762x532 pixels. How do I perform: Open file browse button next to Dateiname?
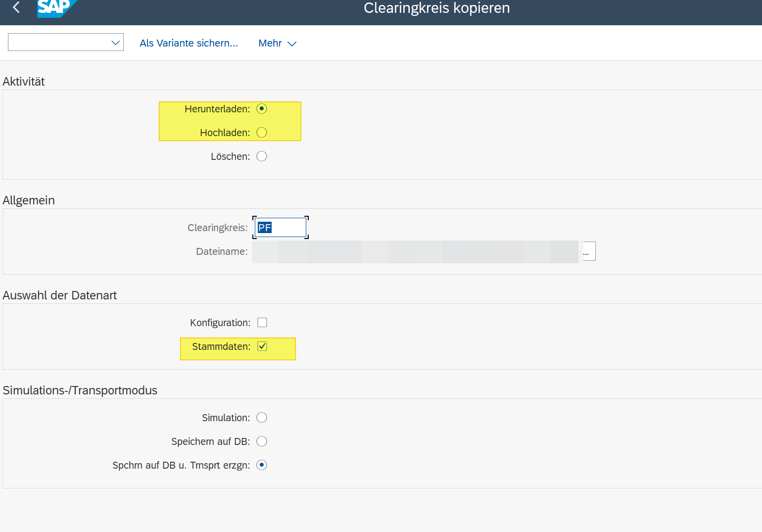588,251
